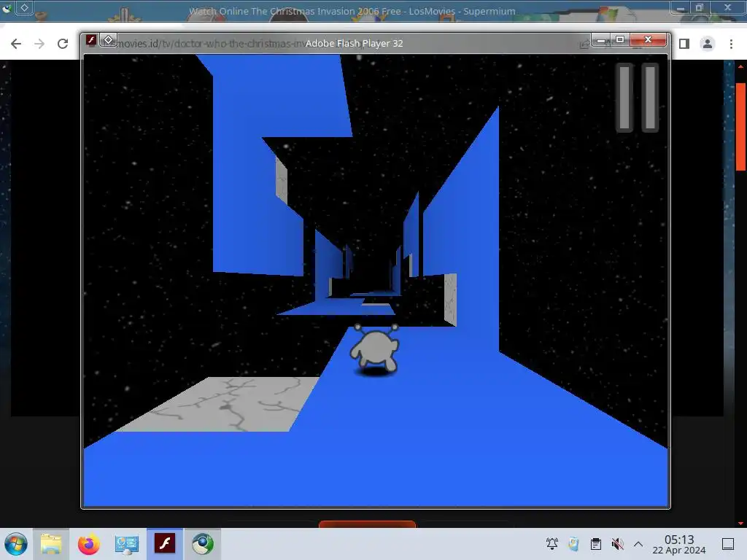Expand the hidden system tray icons
The width and height of the screenshot is (747, 560).
click(x=638, y=544)
